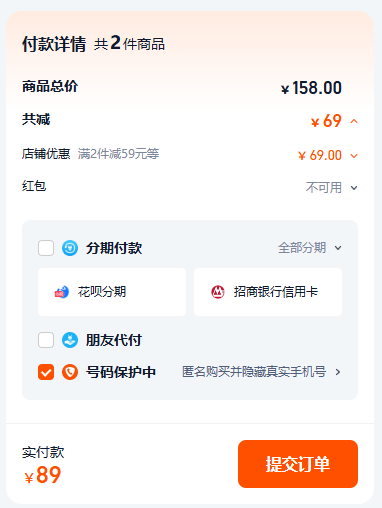Select the 花呗分期 payment option

pos(112,292)
